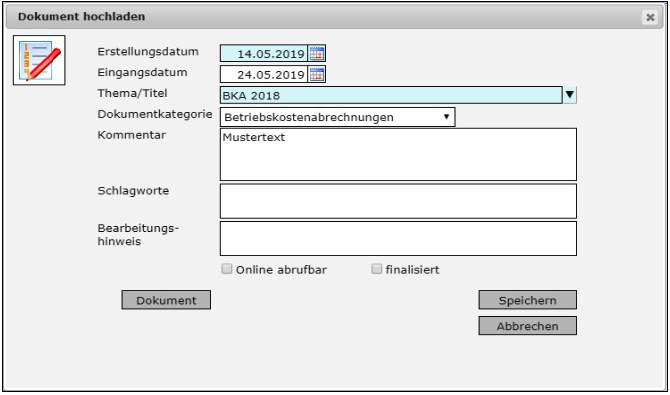This screenshot has width=670, height=395.
Task: Open the Dokumentkategorie dropdown
Action: coord(338,117)
